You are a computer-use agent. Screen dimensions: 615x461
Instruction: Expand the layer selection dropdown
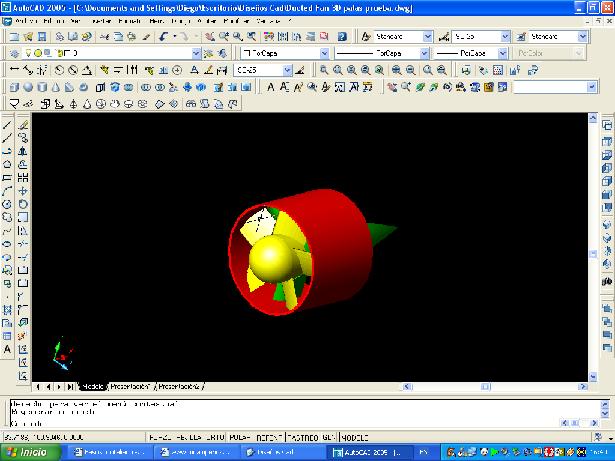tap(195, 53)
